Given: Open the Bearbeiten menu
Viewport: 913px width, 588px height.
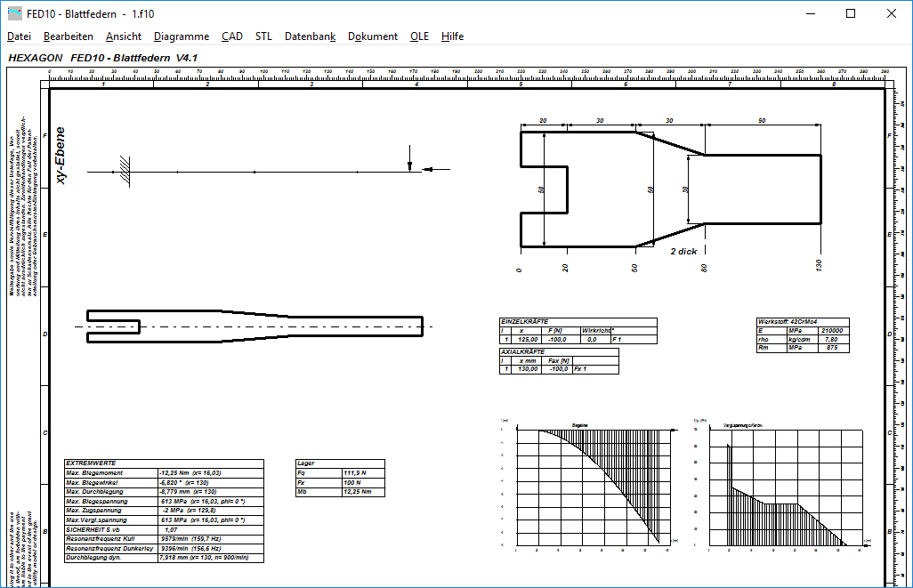Looking at the screenshot, I should (x=69, y=36).
